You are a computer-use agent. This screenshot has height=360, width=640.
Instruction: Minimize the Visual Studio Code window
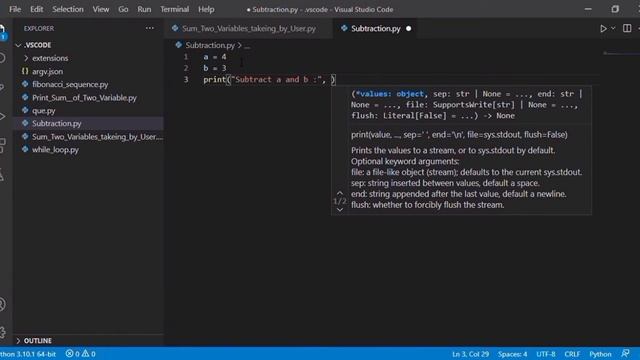(x=588, y=9)
